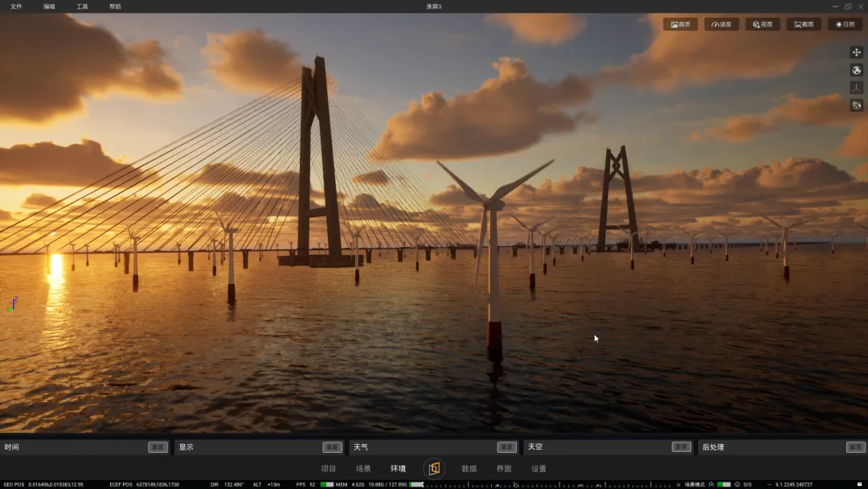Open the 文件 file menu
This screenshot has height=489, width=868.
point(16,6)
